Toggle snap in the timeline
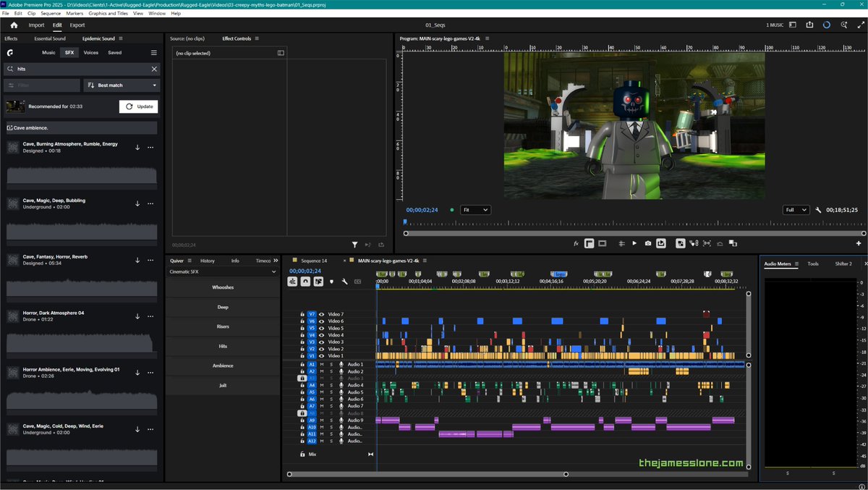Viewport: 868px width, 490px height. (305, 282)
